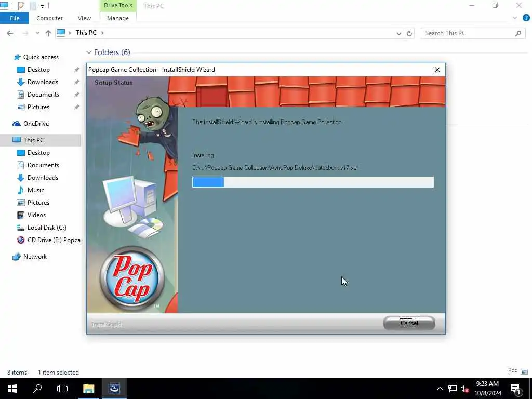Screen dimensions: 532x399
Task: Switch to large icons view layout
Action: coord(524,372)
